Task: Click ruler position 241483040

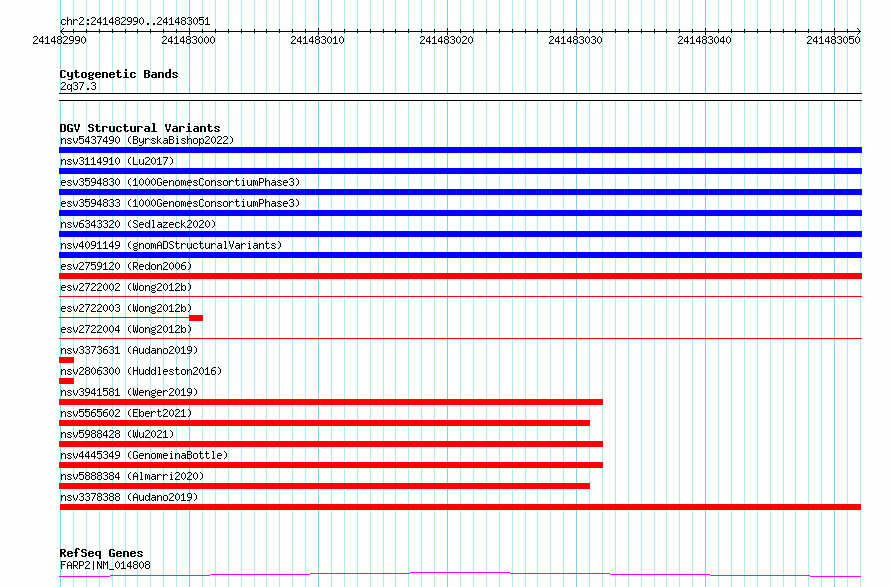Action: 704,40
